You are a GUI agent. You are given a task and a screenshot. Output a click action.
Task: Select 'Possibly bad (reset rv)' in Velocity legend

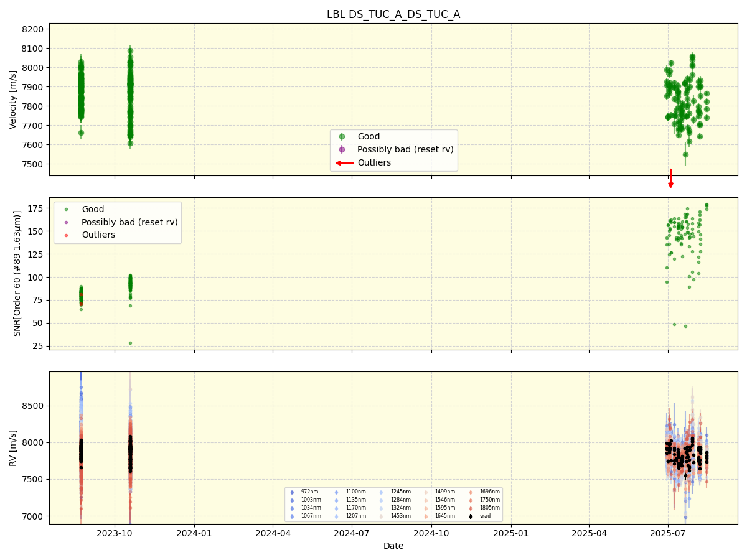click(x=405, y=149)
